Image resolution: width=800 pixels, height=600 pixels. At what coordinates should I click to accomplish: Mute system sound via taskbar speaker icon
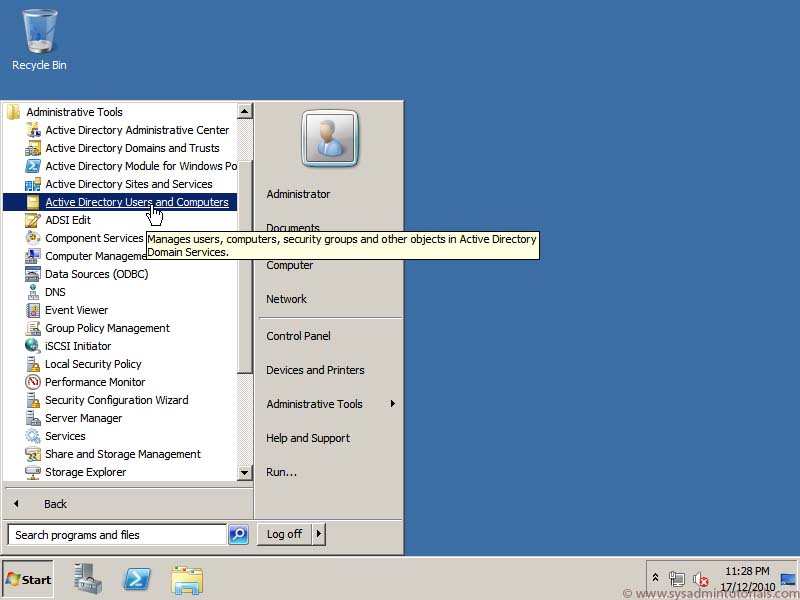[x=700, y=579]
